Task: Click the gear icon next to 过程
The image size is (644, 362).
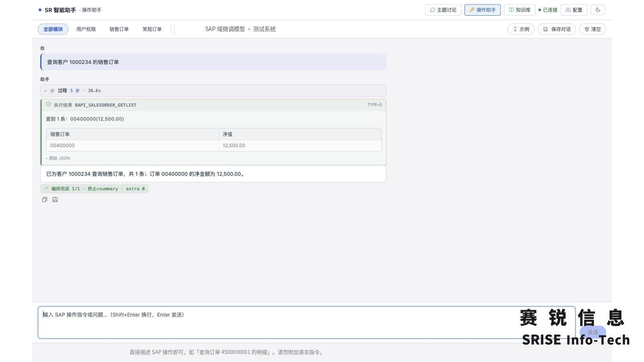Action: click(52, 90)
